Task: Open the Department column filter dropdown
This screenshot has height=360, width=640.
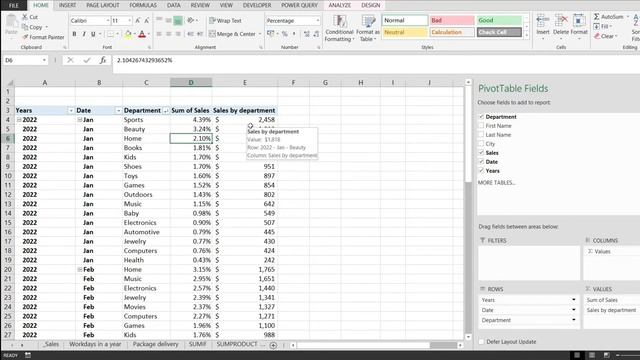Action: point(166,111)
